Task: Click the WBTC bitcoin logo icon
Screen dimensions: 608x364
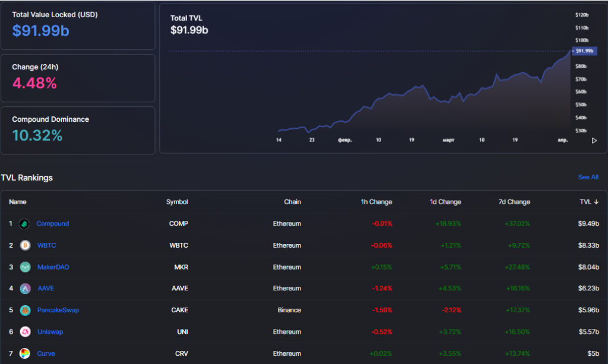Action: pos(25,245)
